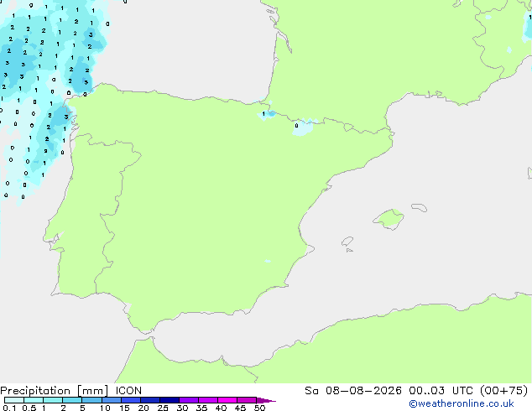Click the '50' legend label
Viewport: 532px width, 411px height.
click(x=259, y=408)
